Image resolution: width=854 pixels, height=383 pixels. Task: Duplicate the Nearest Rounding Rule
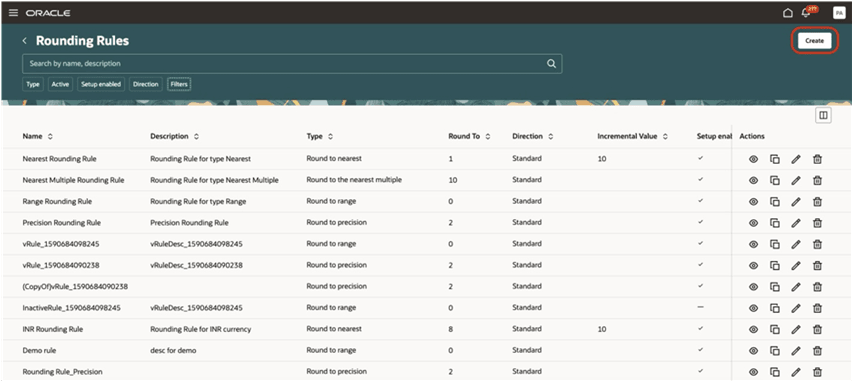point(774,159)
